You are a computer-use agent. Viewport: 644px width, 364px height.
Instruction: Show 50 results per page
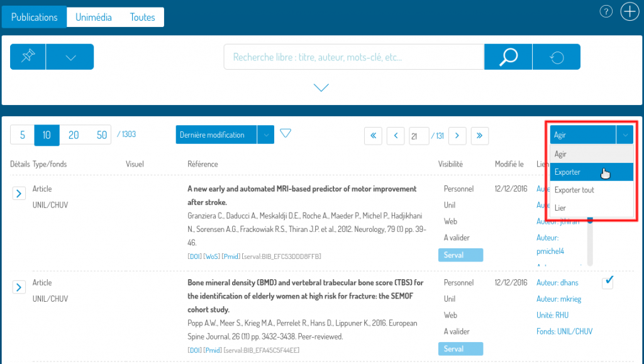pyautogui.click(x=101, y=135)
